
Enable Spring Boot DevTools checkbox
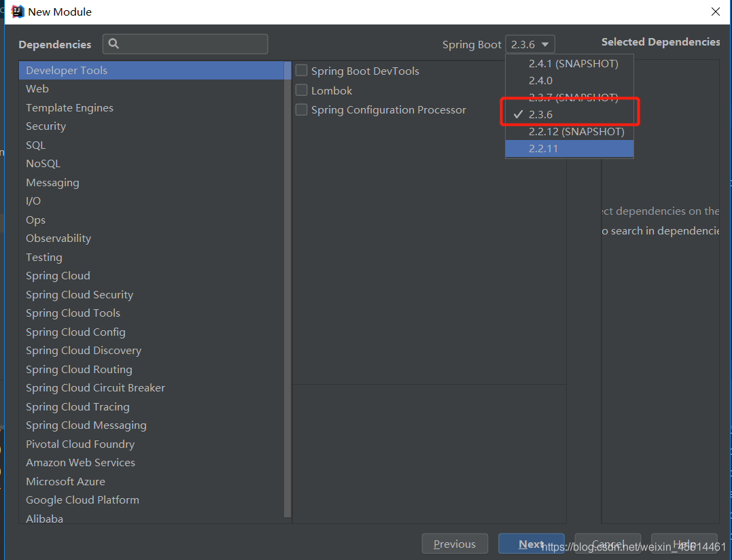pos(302,71)
